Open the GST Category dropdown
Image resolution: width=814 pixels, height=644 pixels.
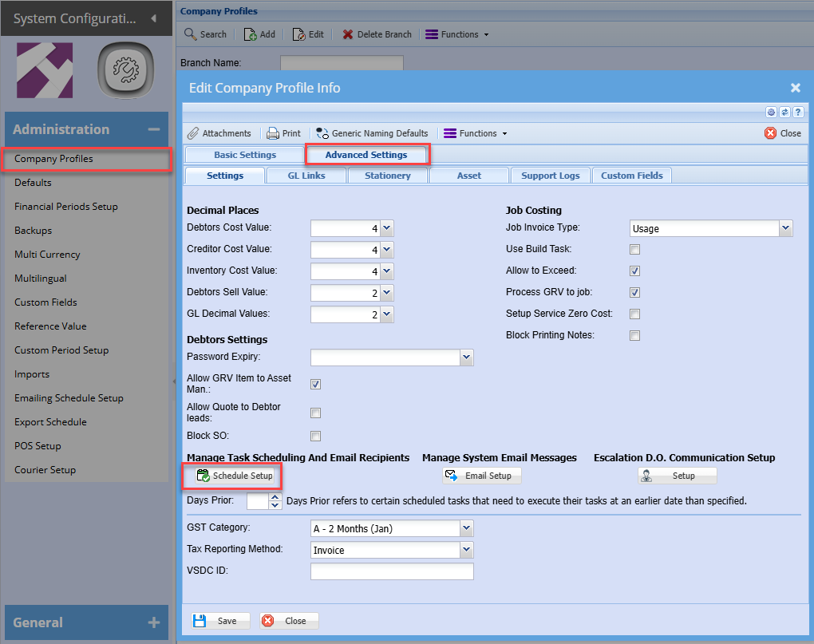point(466,528)
